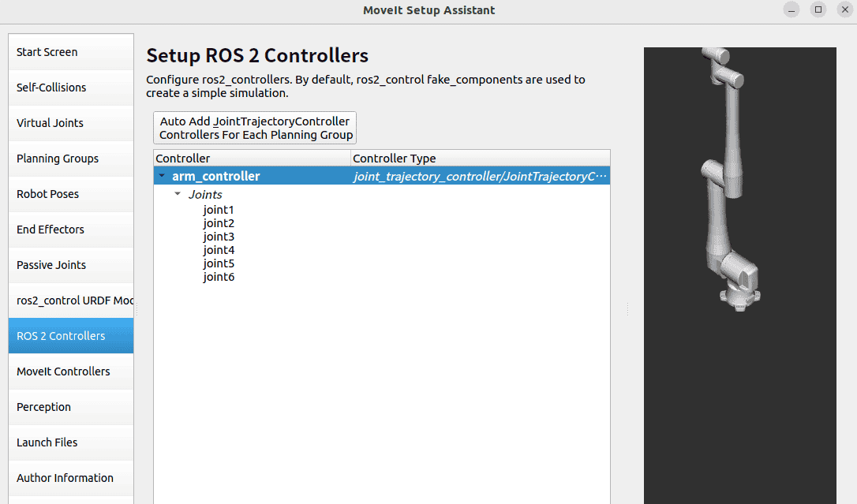Open the Start Screen tab
This screenshot has height=504, width=857.
71,52
